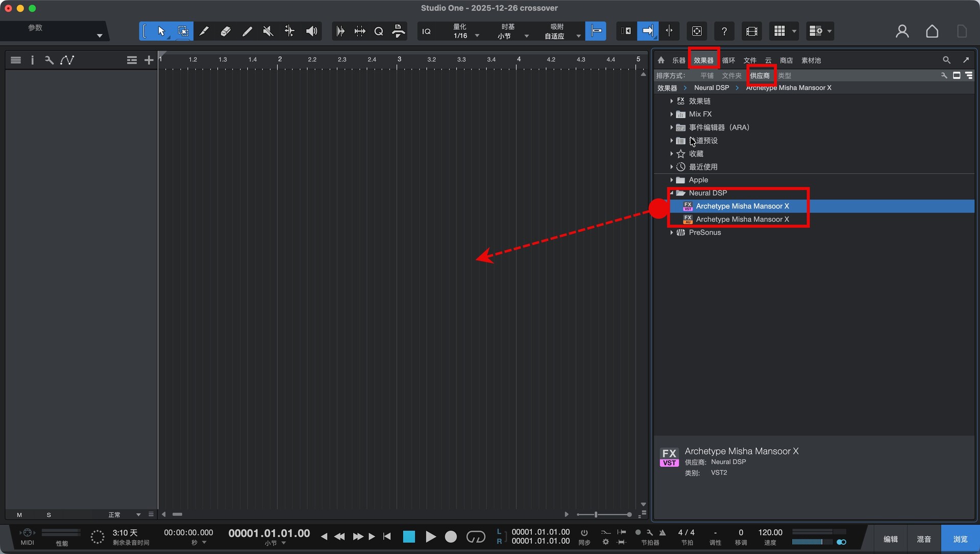Click the Record button in transport
The image size is (980, 554).
coord(451,537)
